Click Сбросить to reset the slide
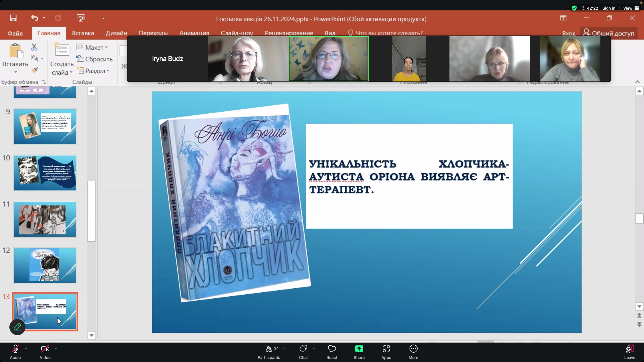This screenshot has height=362, width=644. click(94, 59)
